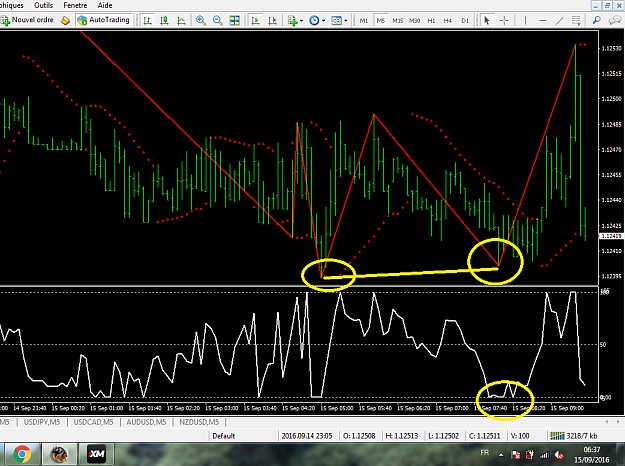Click the Default profile status entry
625x466 pixels.
click(x=224, y=436)
